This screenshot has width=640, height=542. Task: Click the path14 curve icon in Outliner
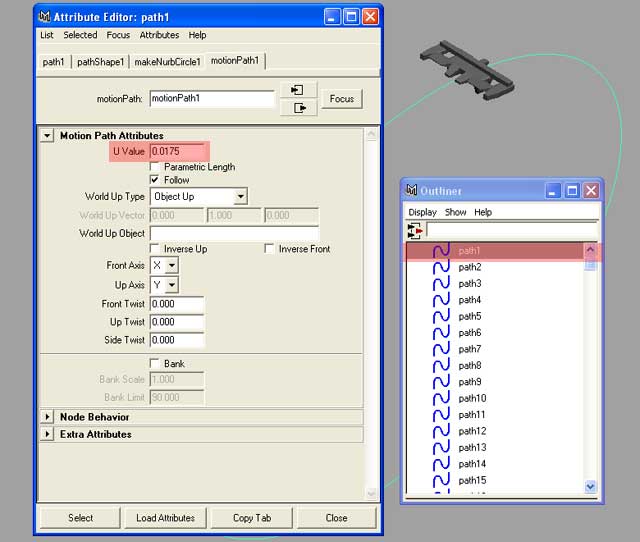tap(441, 464)
